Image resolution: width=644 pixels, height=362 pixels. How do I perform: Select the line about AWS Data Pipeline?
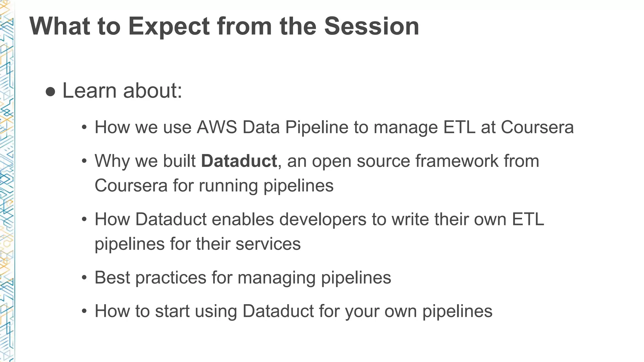(x=334, y=128)
